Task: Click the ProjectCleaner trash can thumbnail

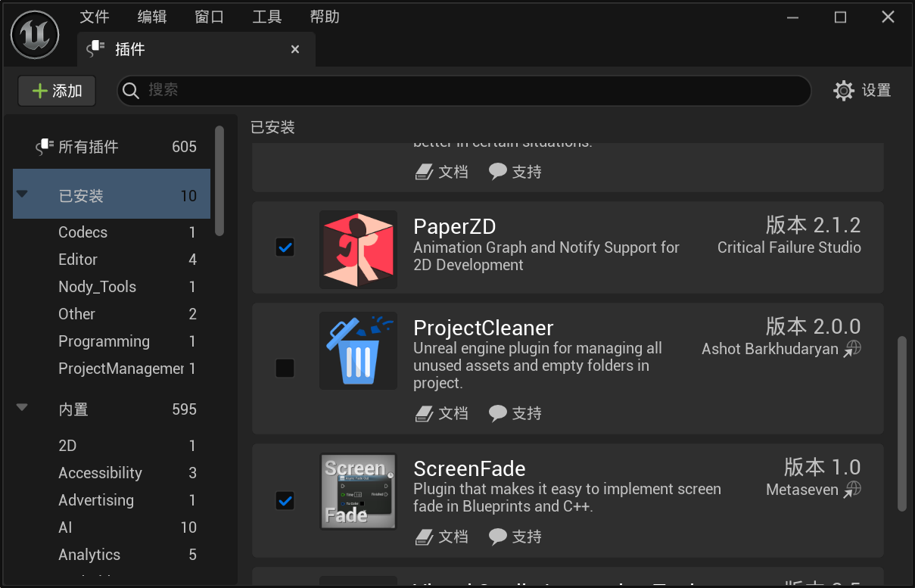Action: 358,350
